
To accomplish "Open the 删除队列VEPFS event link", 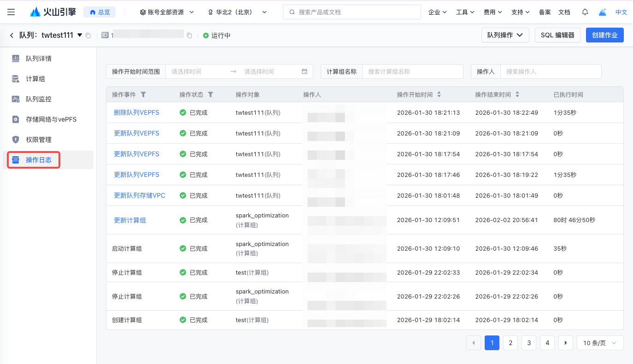I will [x=136, y=112].
